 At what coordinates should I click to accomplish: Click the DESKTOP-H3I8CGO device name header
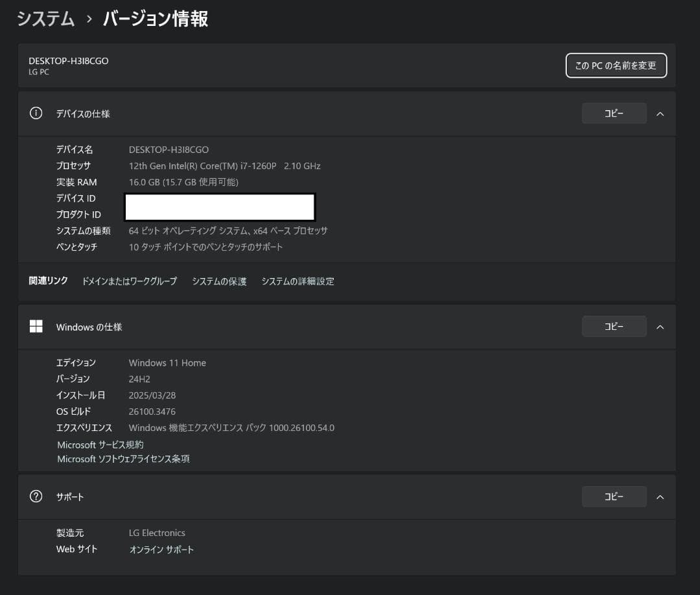(68, 60)
